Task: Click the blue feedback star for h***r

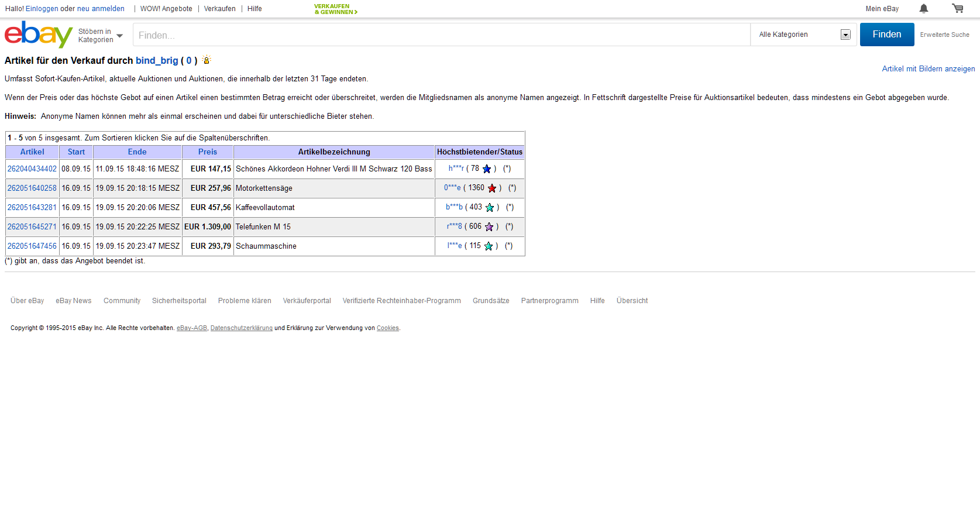Action: click(x=487, y=169)
